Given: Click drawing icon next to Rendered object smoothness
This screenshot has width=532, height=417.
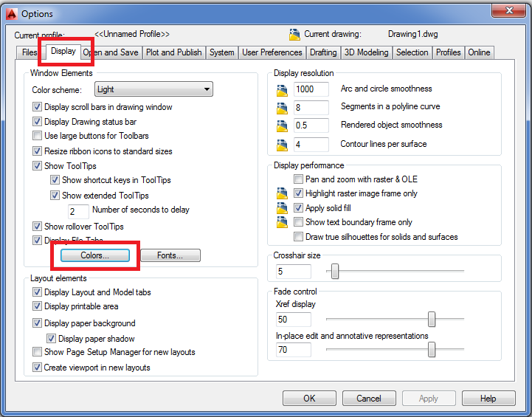Looking at the screenshot, I should pyautogui.click(x=280, y=126).
